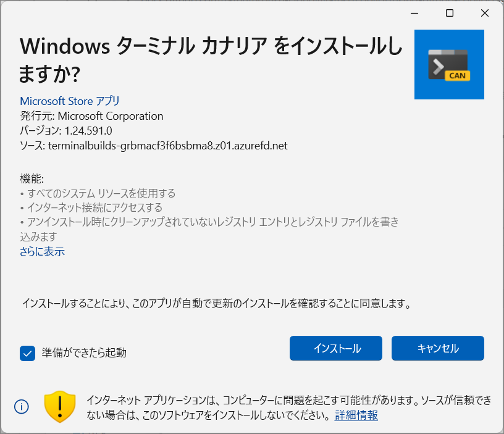The image size is (504, 434).
Task: Click the Windows ターミナル カナリア title heading
Action: [211, 60]
